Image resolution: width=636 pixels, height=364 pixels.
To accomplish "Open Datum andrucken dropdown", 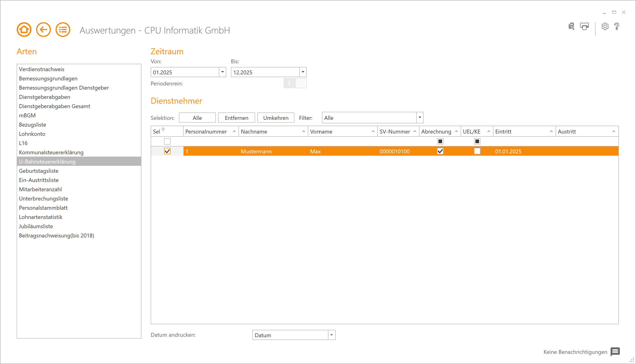I will [331, 335].
